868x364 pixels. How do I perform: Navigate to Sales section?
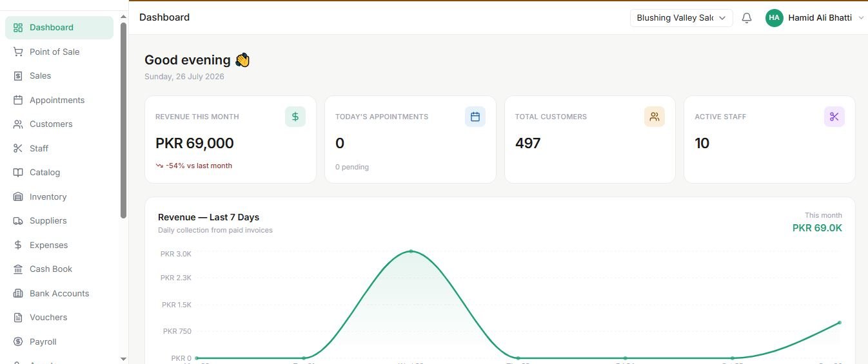point(59,76)
